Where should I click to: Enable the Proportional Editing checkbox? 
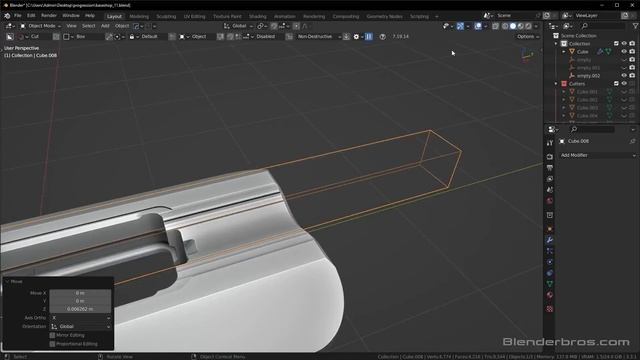52,344
